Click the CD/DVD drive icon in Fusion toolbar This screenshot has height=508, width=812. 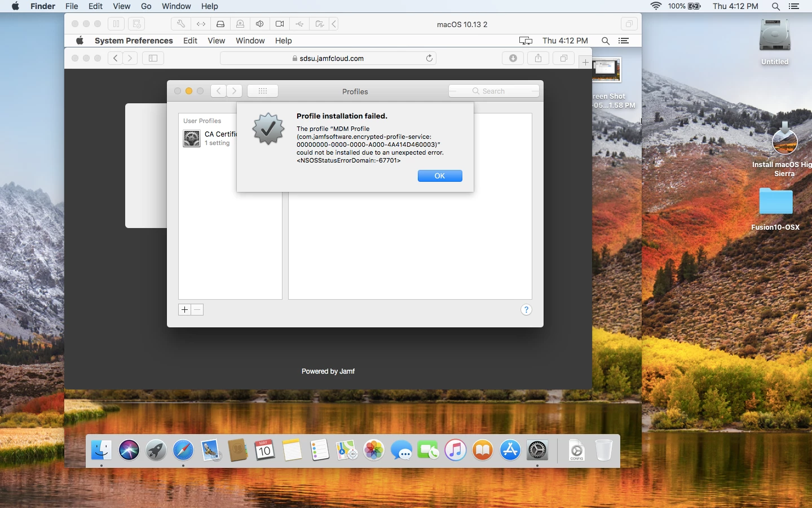point(240,24)
